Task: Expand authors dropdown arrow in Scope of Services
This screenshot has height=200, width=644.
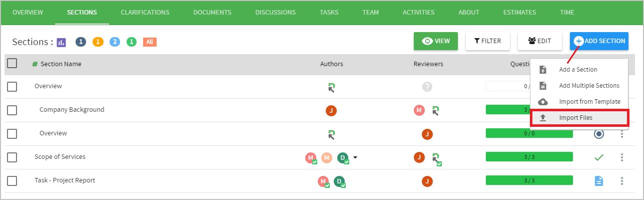Action: coord(355,157)
